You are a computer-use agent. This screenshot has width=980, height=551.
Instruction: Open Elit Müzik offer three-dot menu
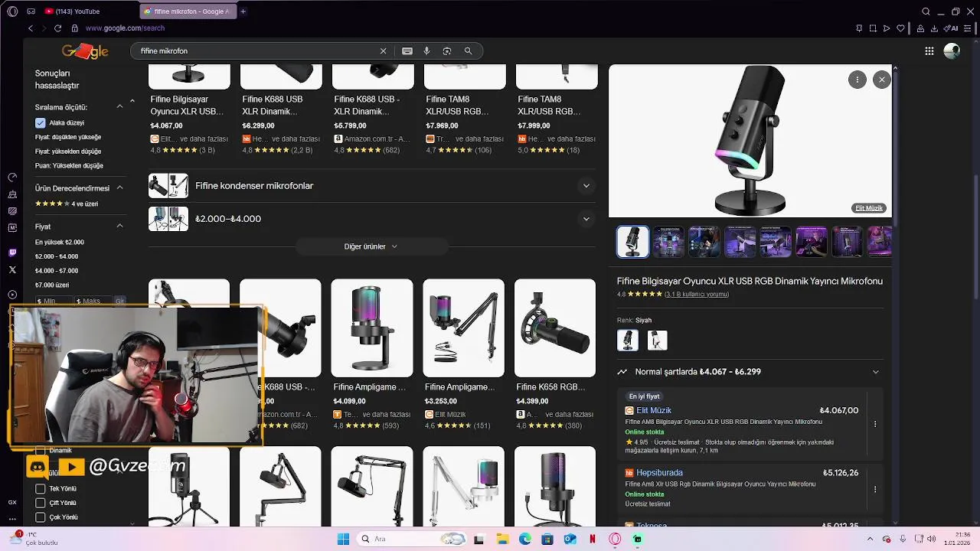(x=875, y=424)
